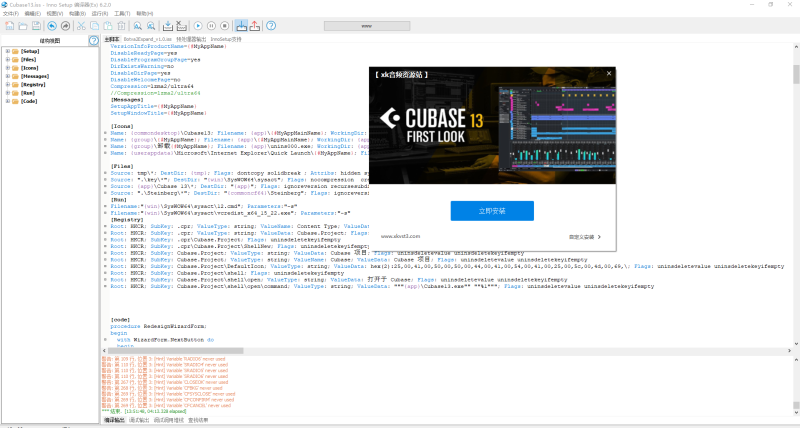Switch to the InnoSetup支持 tab
Image resolution: width=800 pixels, height=428 pixels.
click(x=226, y=39)
